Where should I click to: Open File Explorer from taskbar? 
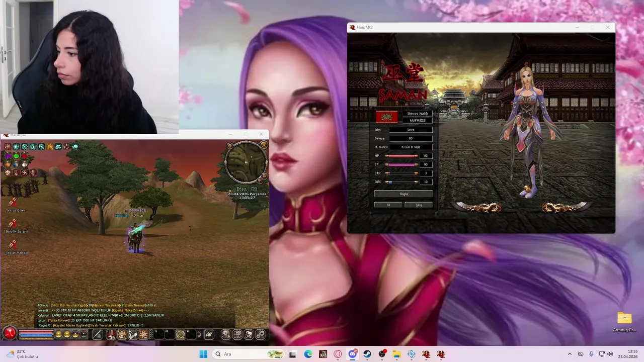pyautogui.click(x=396, y=354)
